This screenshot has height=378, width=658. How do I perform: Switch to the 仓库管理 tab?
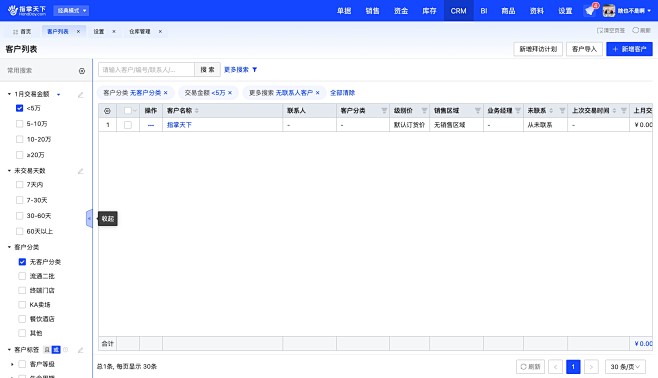click(140, 31)
